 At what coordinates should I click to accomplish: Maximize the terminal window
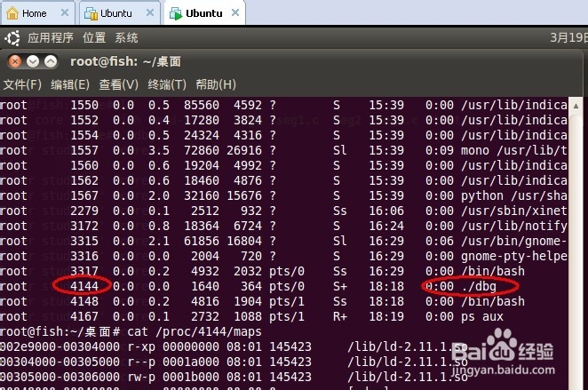tap(51, 61)
